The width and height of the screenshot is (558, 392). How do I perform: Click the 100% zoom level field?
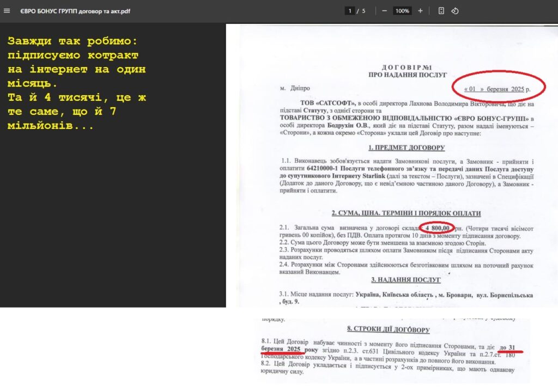402,11
